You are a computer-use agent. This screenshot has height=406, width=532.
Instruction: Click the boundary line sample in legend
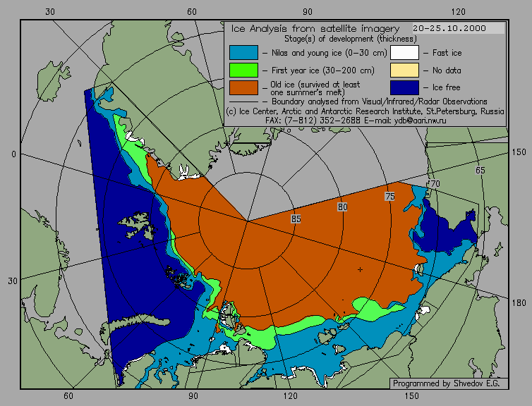[243, 101]
